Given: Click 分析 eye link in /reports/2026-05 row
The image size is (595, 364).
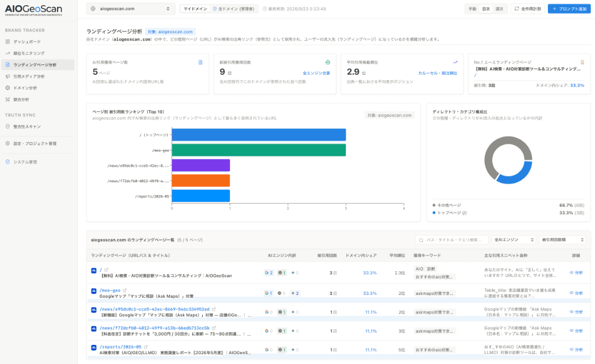Looking at the screenshot, I should [x=576, y=349].
